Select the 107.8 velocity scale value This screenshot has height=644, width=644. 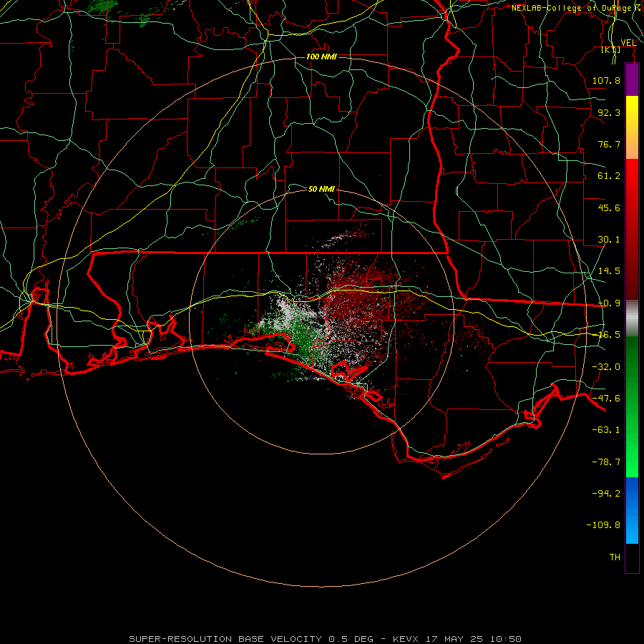click(x=606, y=80)
